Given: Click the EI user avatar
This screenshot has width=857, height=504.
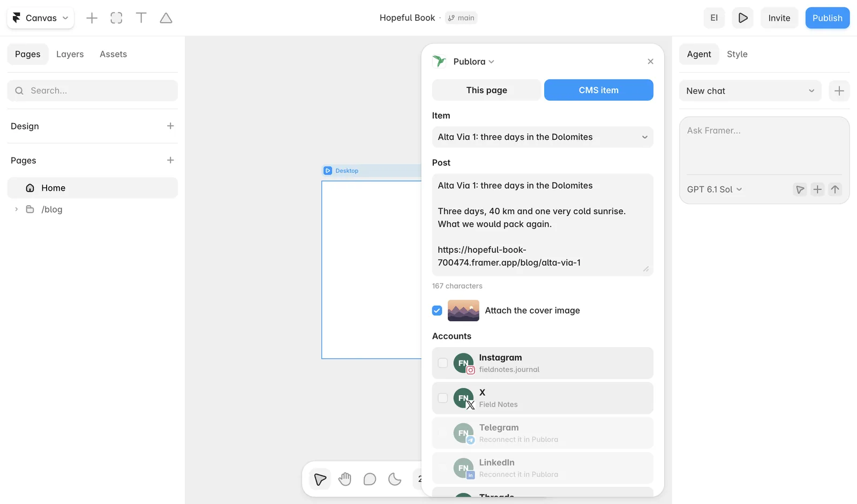Looking at the screenshot, I should 714,18.
